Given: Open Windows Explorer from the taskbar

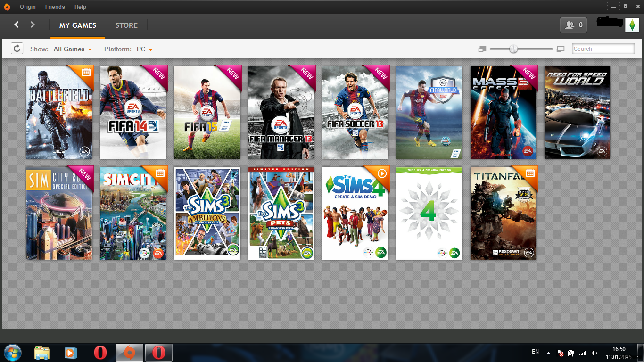Looking at the screenshot, I should coord(41,353).
